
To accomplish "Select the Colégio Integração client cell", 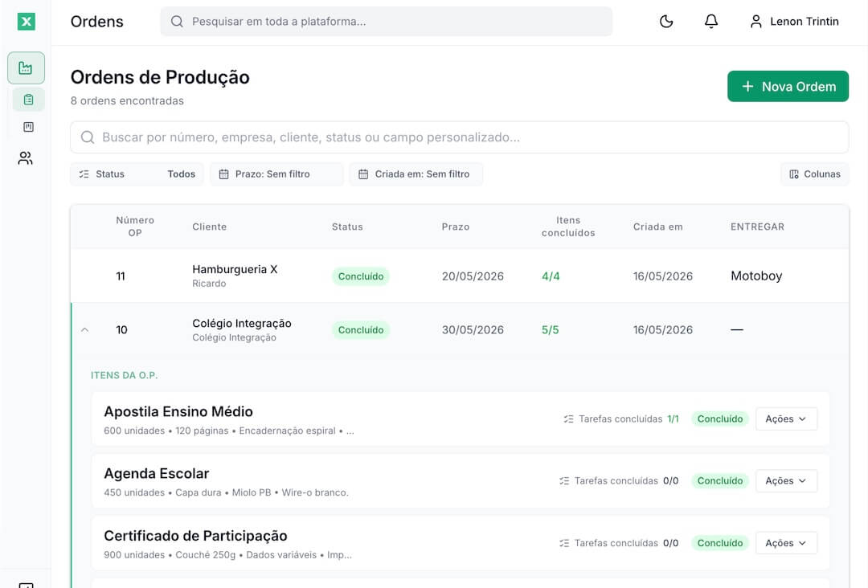I will coord(241,329).
